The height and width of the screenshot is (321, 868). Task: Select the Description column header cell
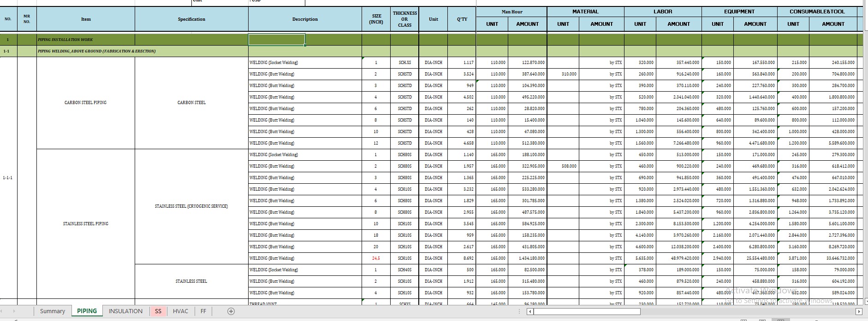pos(305,19)
